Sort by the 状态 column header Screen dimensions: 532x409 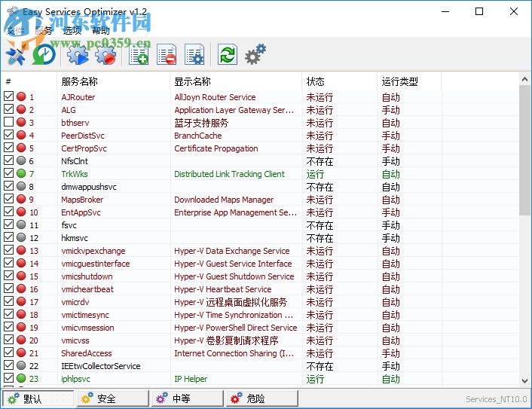pyautogui.click(x=339, y=81)
